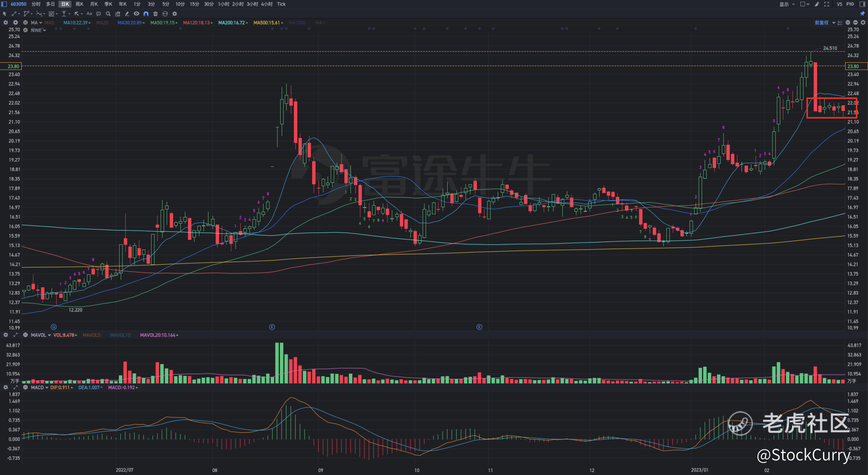The image size is (868, 475).
Task: Toggle drawings visibility with eye icon
Action: 137,14
